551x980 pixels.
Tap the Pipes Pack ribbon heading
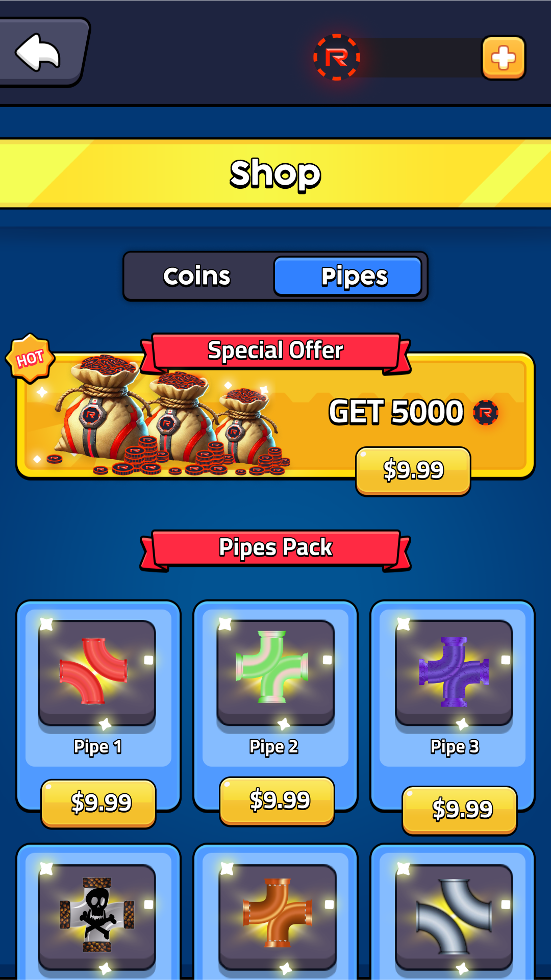coord(275,548)
